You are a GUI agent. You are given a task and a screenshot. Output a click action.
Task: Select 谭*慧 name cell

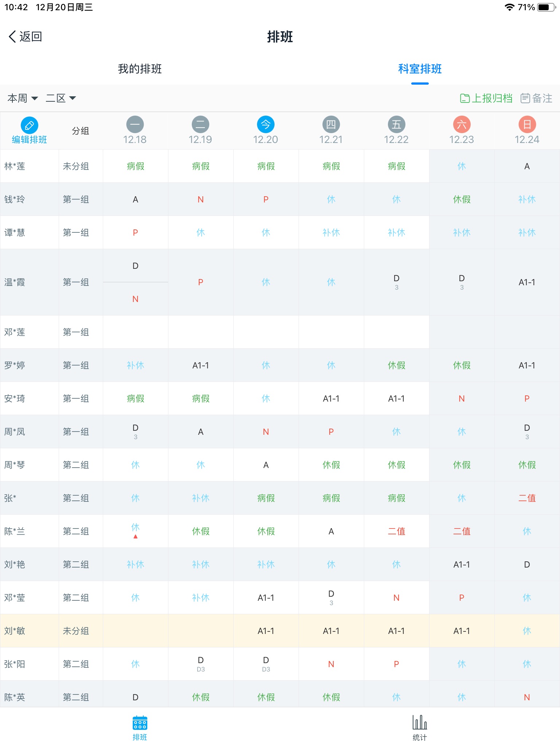pos(30,233)
